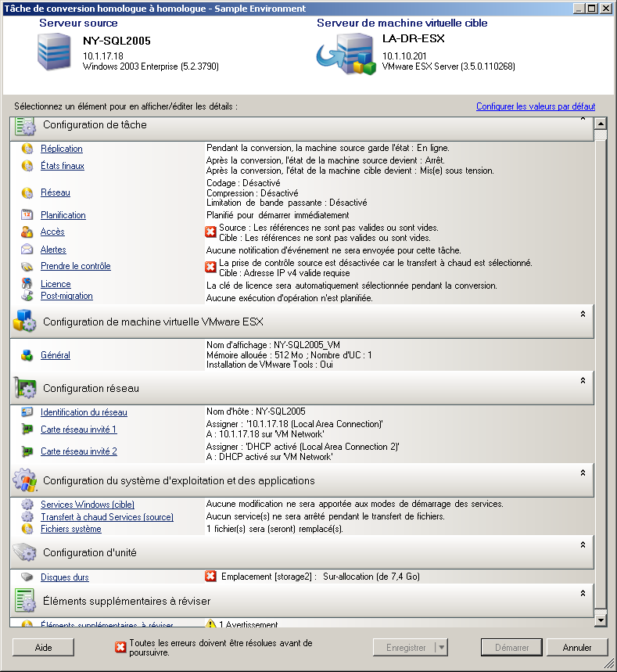Open the Carte réseau invité 2 link
Viewport: 617px width, 672px height.
[79, 451]
